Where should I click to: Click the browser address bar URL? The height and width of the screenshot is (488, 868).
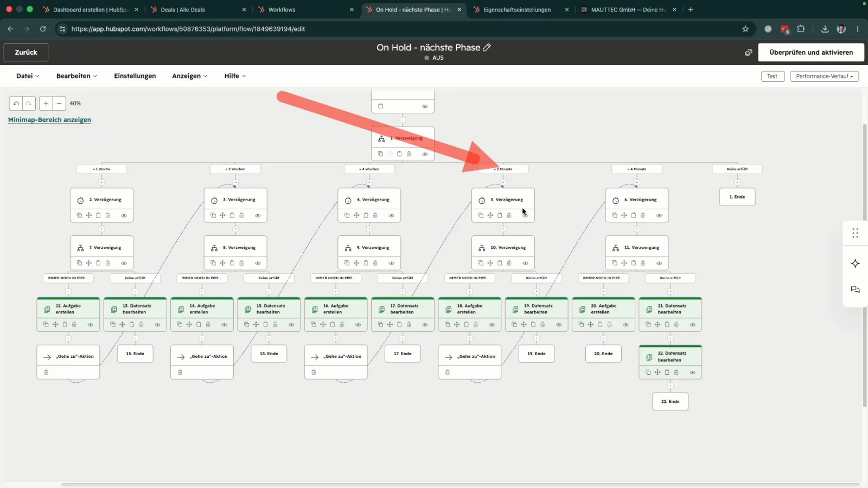tap(188, 29)
